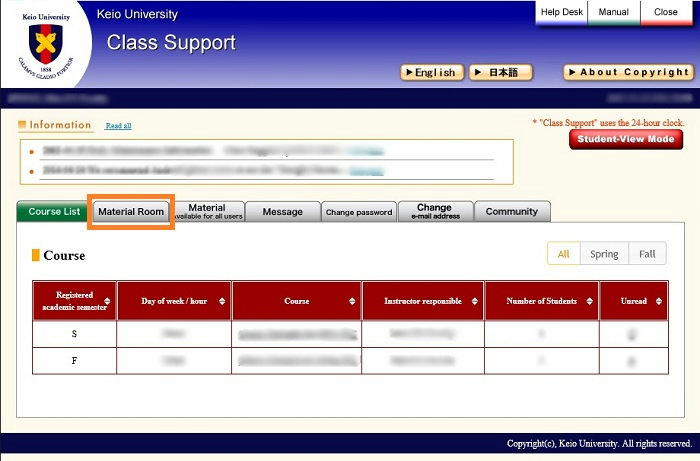Switch language to English
Viewport: 700px width, 461px height.
[431, 72]
